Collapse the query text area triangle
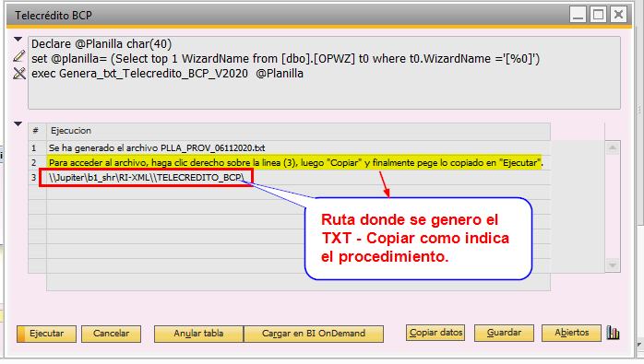This screenshot has width=644, height=364. (x=18, y=40)
